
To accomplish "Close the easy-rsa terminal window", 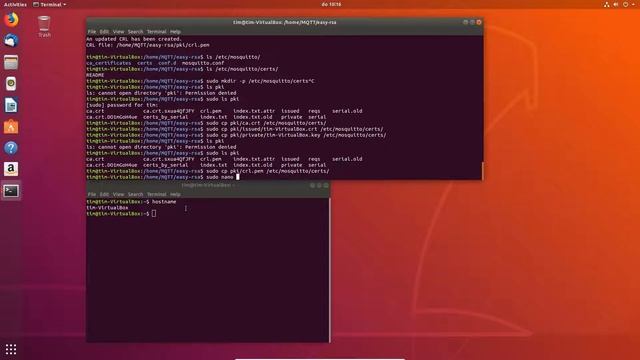I will (x=479, y=22).
